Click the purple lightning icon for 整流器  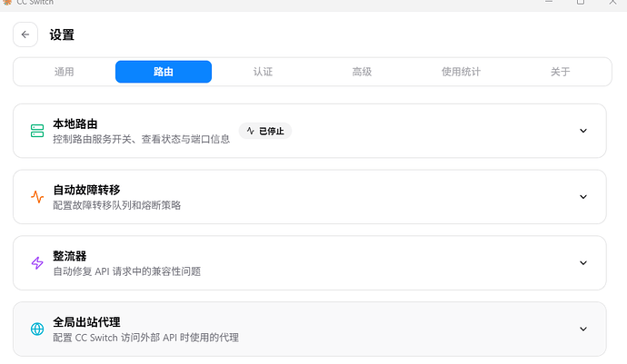[x=37, y=263]
